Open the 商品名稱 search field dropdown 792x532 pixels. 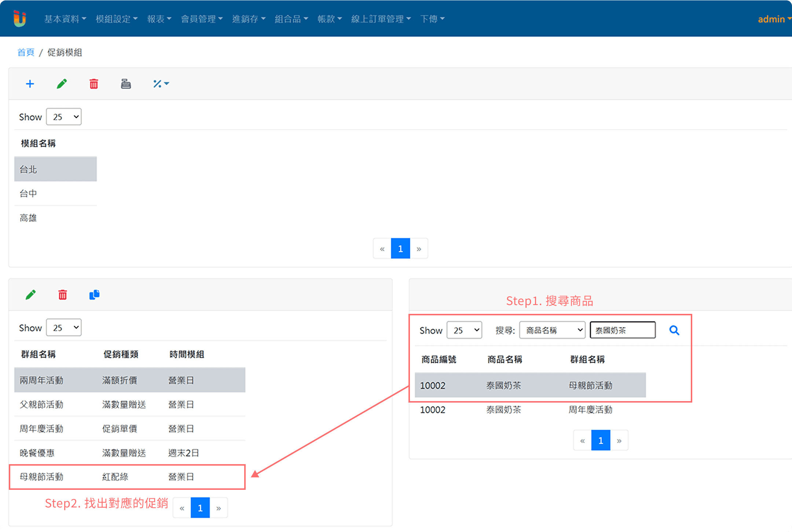point(552,330)
